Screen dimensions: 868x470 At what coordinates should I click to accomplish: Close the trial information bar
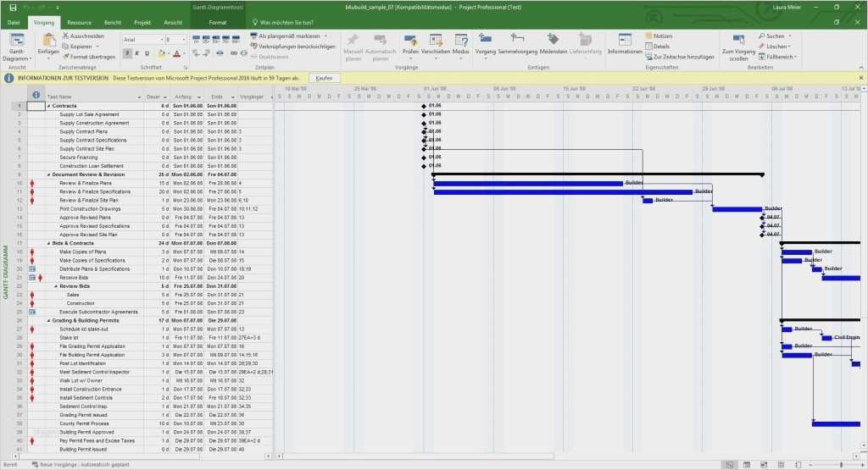(x=861, y=78)
